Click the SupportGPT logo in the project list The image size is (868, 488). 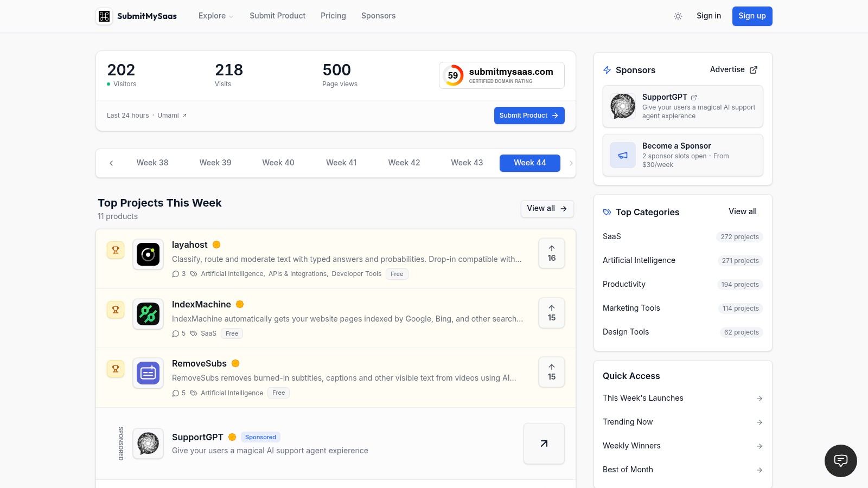pyautogui.click(x=148, y=444)
